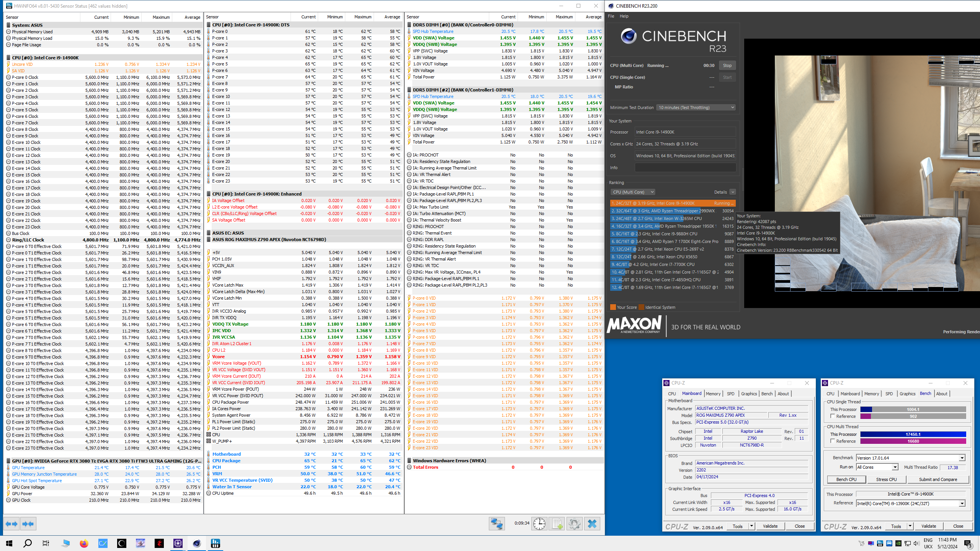Click Stress CPU button
Screen dimensions: 980x551
[x=887, y=479]
